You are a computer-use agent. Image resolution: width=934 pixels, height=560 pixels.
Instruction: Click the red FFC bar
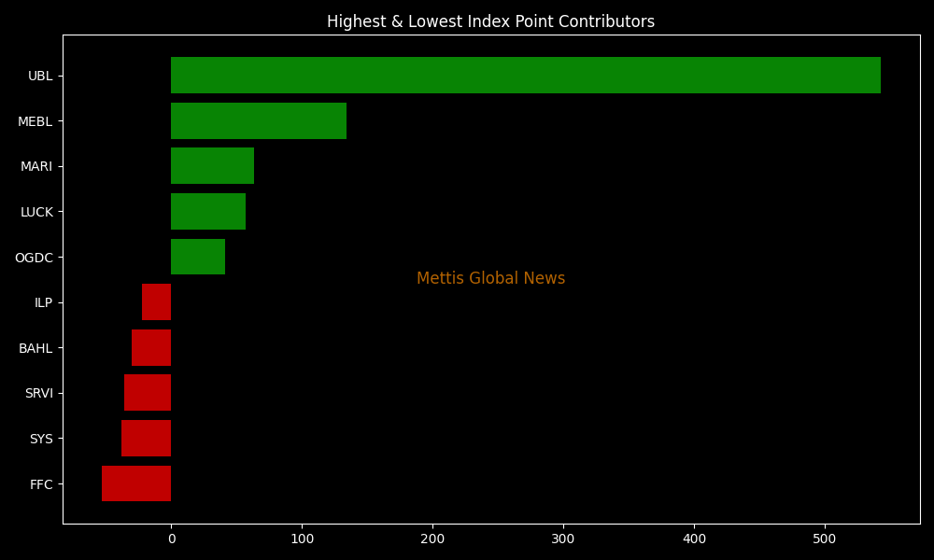[x=136, y=483]
